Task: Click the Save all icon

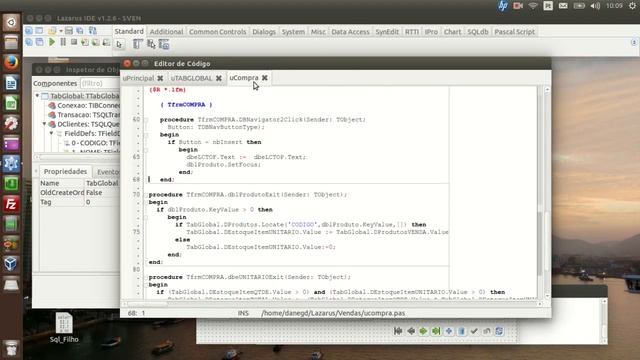Action: (80, 31)
